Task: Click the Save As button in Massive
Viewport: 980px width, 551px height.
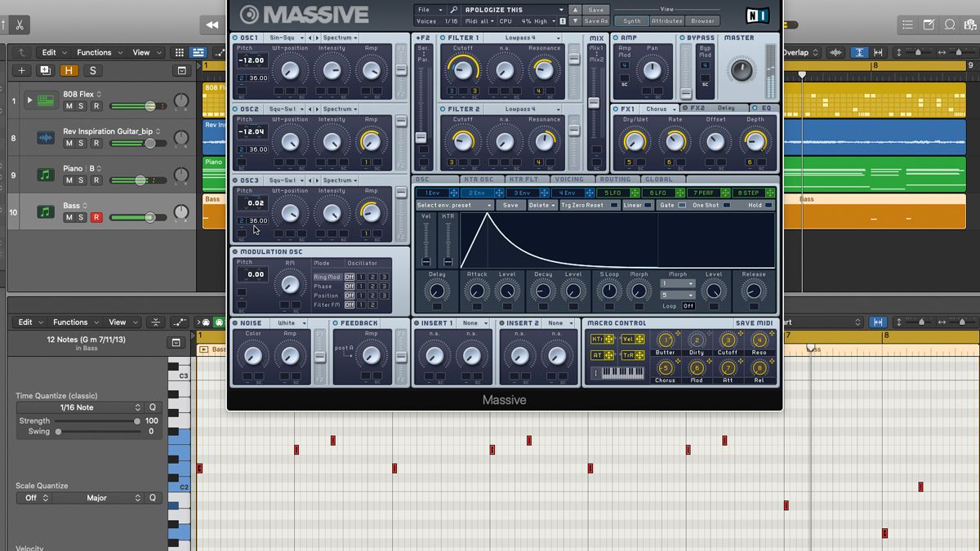Action: click(595, 21)
